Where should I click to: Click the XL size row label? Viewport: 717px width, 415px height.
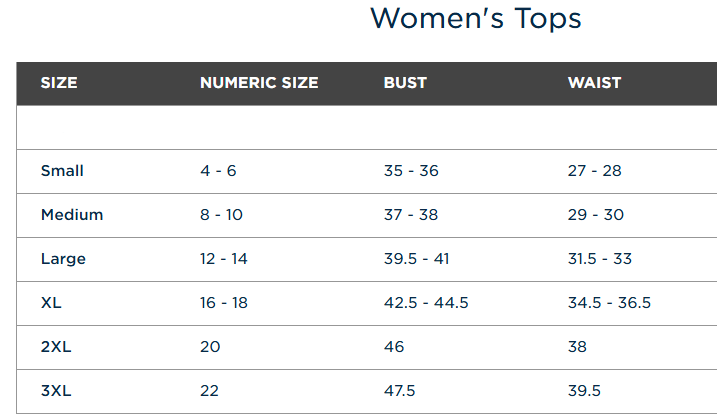[51, 303]
